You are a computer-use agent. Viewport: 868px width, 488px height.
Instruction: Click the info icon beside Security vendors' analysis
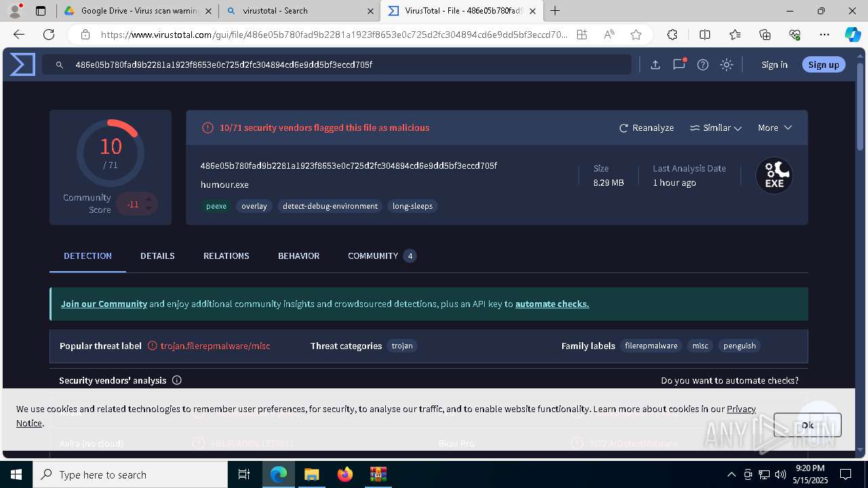(177, 380)
